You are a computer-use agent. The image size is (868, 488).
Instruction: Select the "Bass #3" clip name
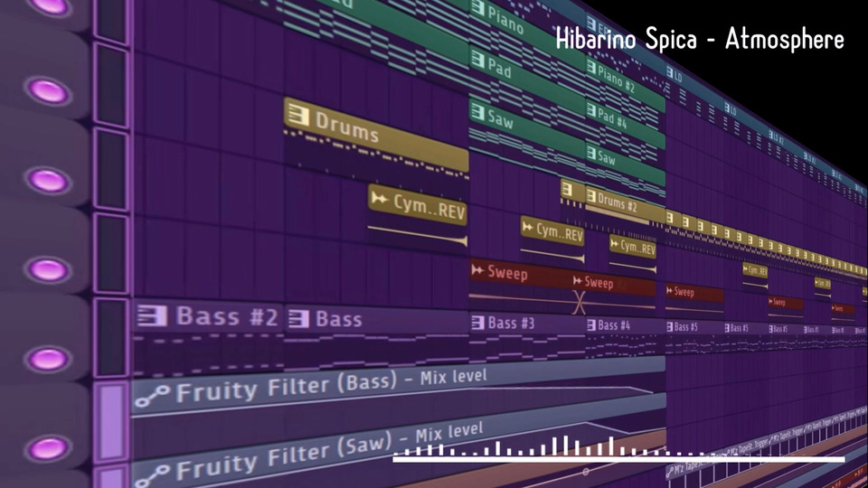click(x=511, y=324)
